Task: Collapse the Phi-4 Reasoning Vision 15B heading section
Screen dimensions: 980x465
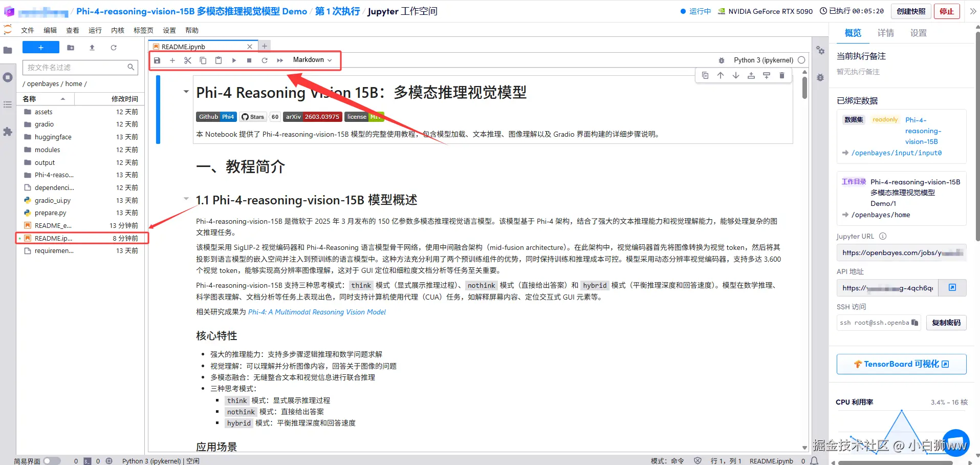Action: (x=186, y=92)
